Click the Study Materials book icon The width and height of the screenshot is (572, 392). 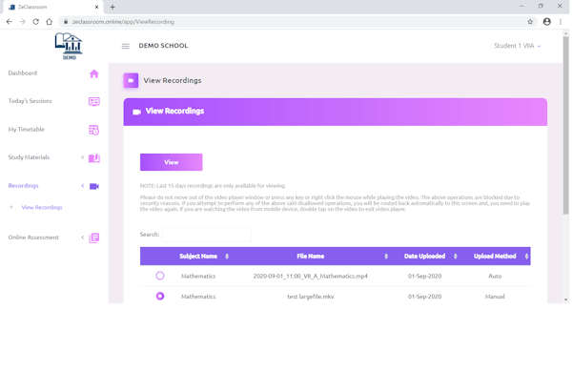point(93,157)
